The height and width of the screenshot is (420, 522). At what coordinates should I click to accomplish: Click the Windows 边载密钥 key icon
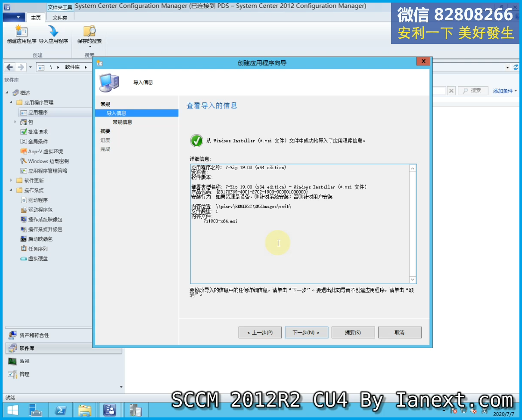24,161
